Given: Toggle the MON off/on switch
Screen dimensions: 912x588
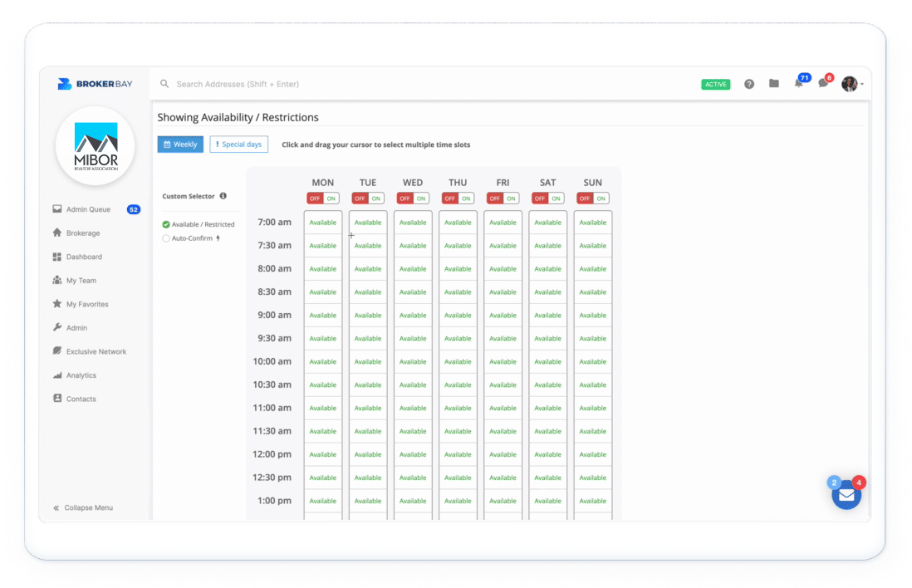Looking at the screenshot, I should [323, 198].
